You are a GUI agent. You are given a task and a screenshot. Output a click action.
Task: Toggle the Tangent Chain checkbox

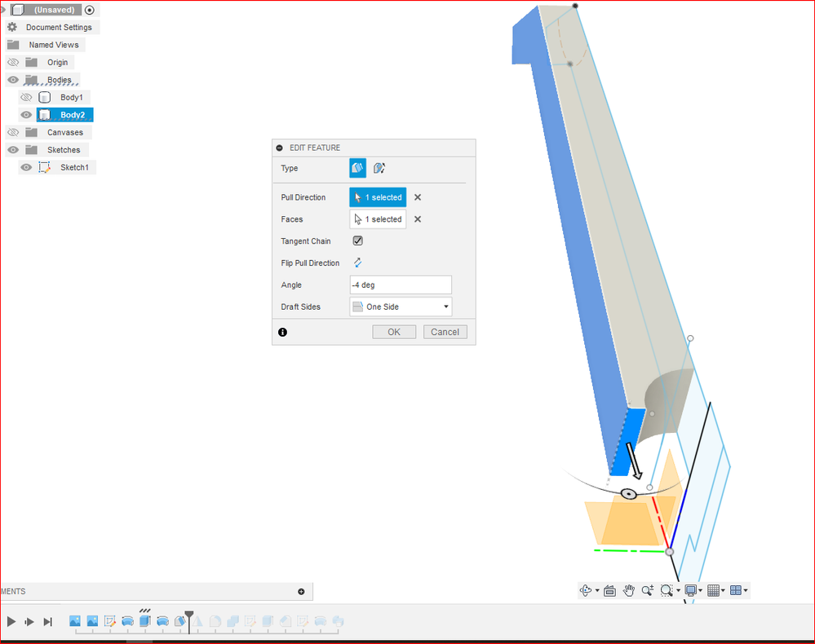[x=357, y=240]
